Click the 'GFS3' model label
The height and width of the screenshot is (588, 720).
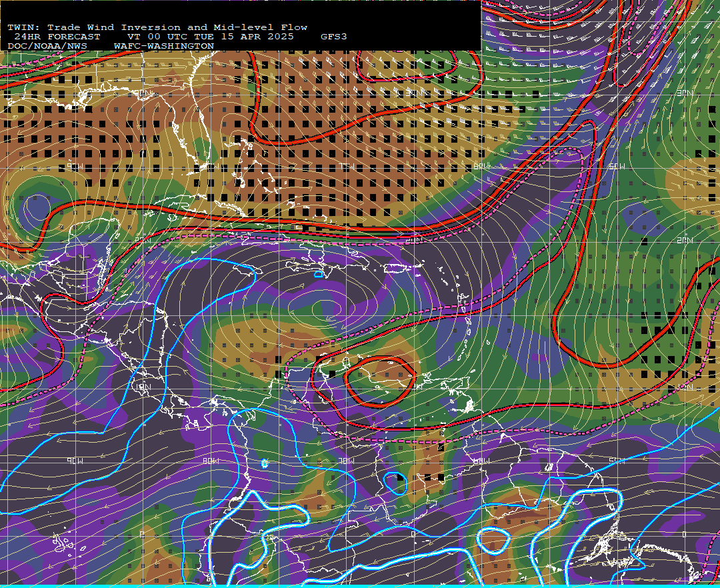coord(334,37)
